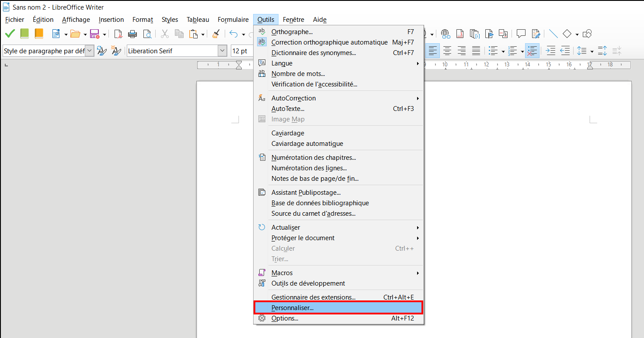
Task: Expand the numbered list style arrow
Action: coord(522,51)
